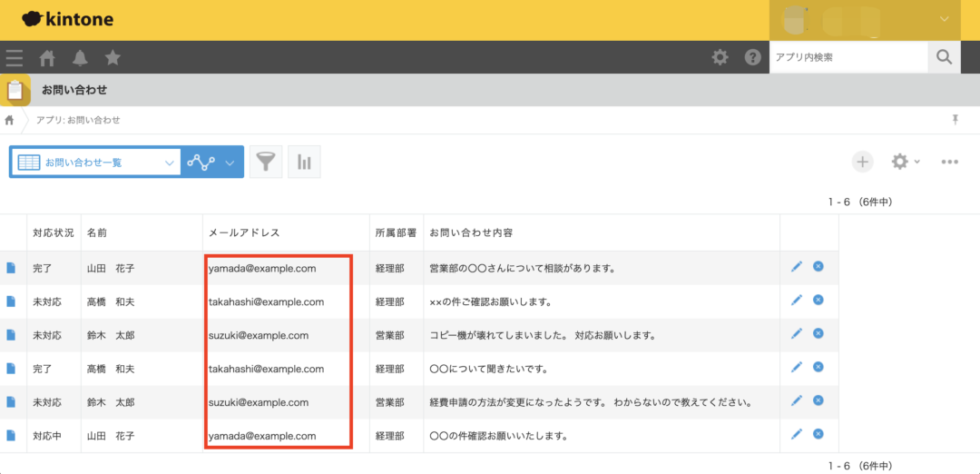Expand the graph view dropdown arrow

pyautogui.click(x=230, y=163)
